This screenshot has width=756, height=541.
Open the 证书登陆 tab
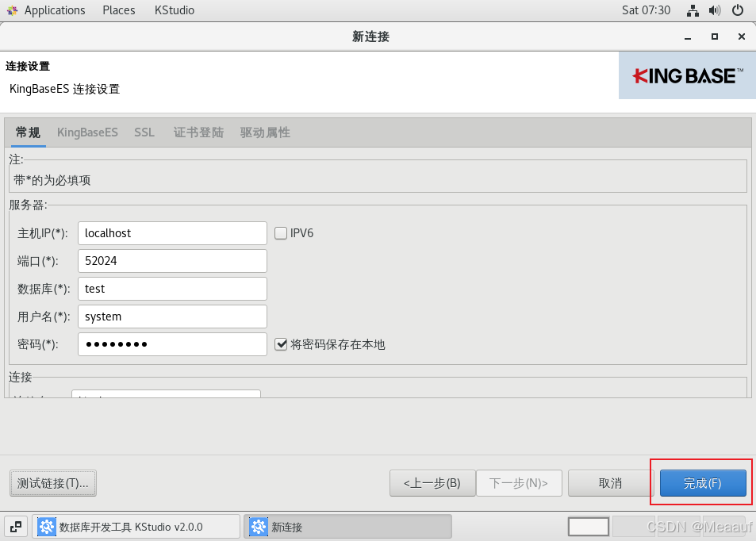[x=198, y=132]
